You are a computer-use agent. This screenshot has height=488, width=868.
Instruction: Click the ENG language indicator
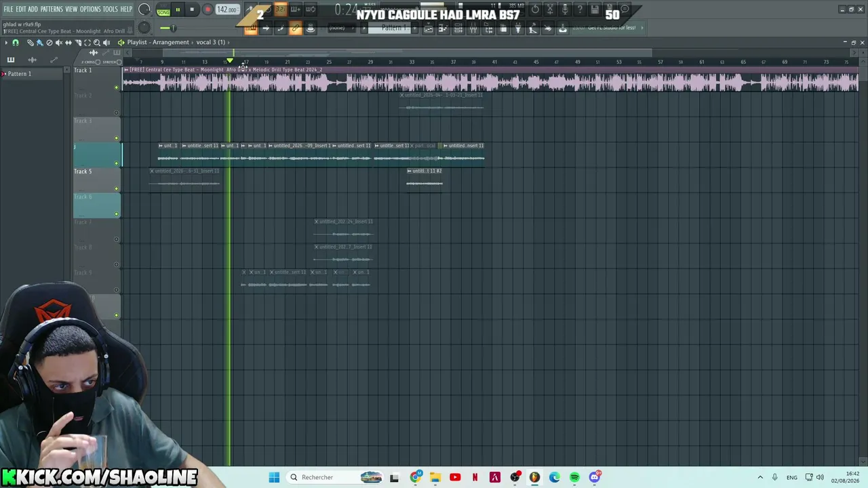[791, 477]
